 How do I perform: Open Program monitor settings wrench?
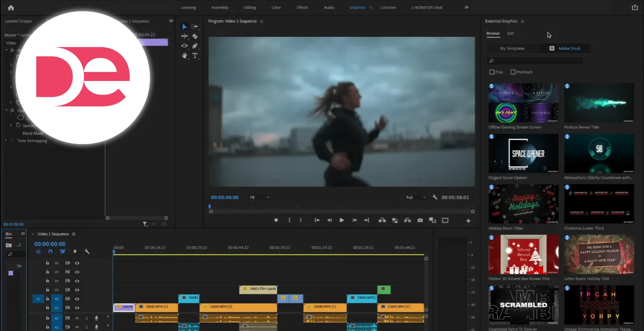(x=435, y=197)
